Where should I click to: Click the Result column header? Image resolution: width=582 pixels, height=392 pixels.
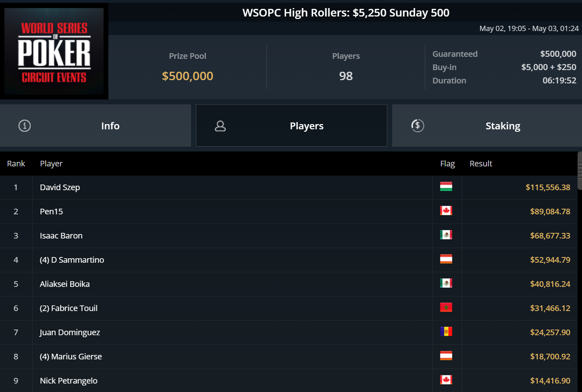[481, 164]
